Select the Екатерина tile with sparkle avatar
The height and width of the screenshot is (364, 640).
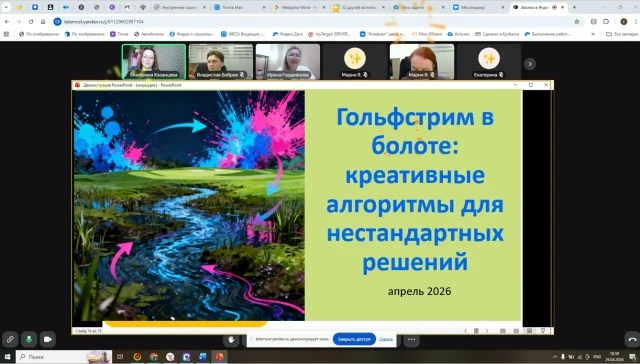coord(489,62)
